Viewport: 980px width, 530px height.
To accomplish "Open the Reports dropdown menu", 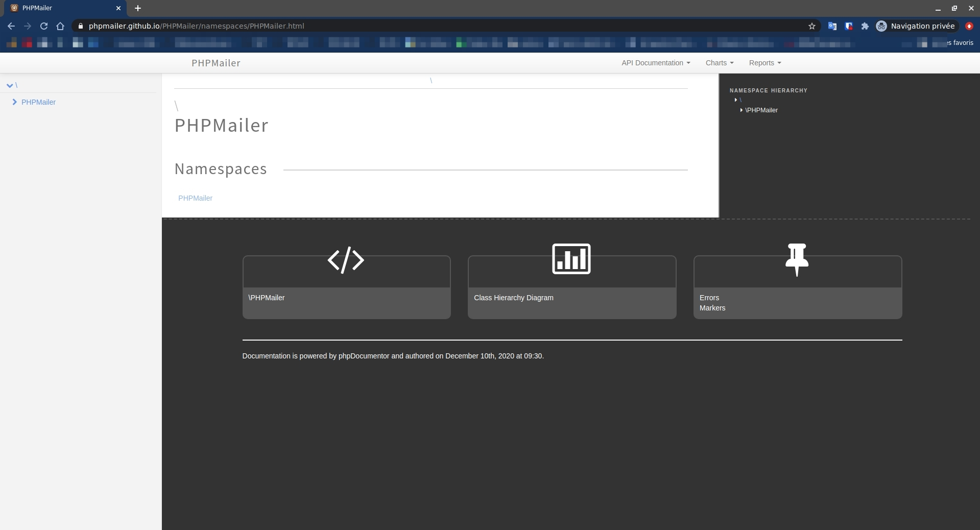I will click(764, 63).
